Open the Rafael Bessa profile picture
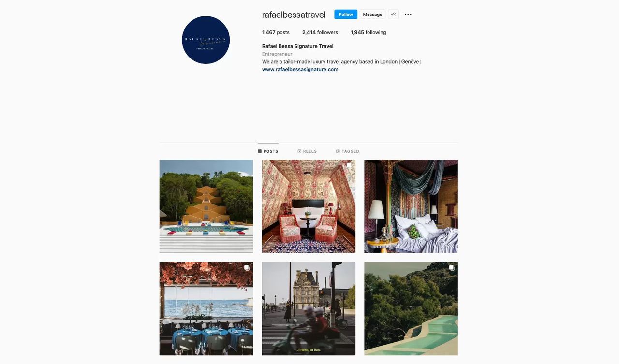 (x=206, y=40)
